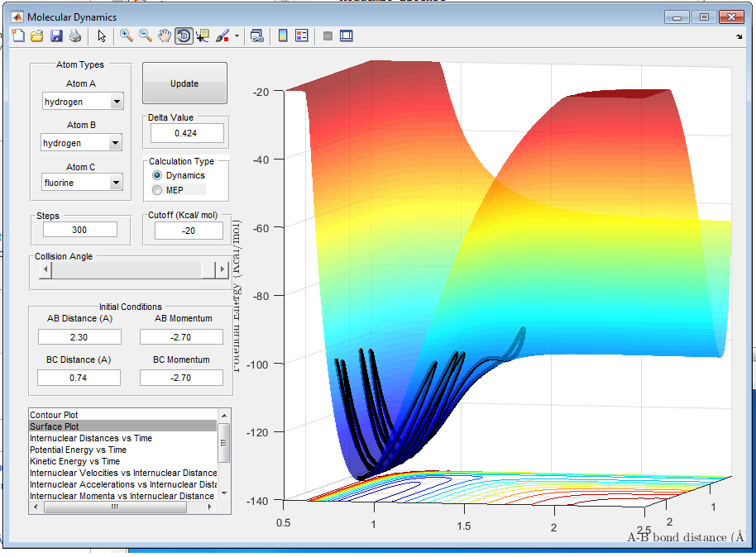Save the figure using the floppy disk icon
This screenshot has width=756, height=557.
[x=56, y=36]
